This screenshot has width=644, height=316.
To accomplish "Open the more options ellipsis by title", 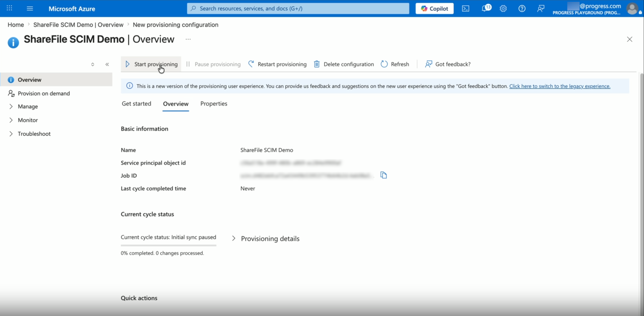I will tap(188, 39).
